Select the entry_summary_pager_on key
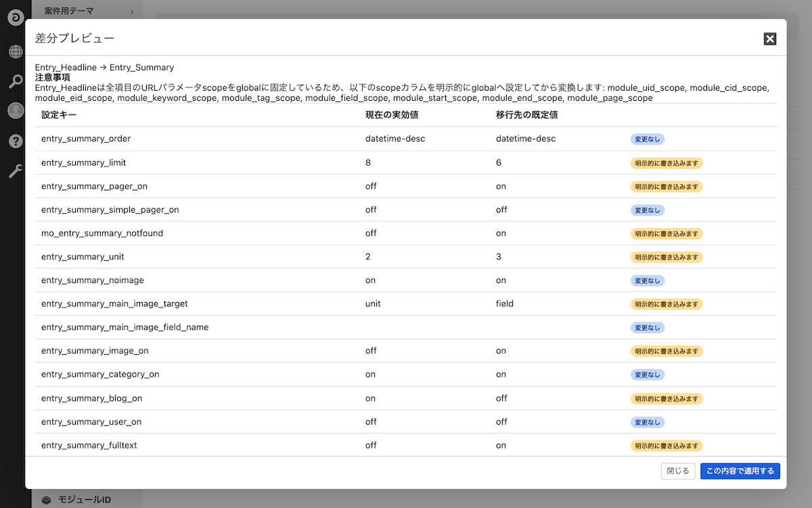The height and width of the screenshot is (508, 812). point(95,186)
